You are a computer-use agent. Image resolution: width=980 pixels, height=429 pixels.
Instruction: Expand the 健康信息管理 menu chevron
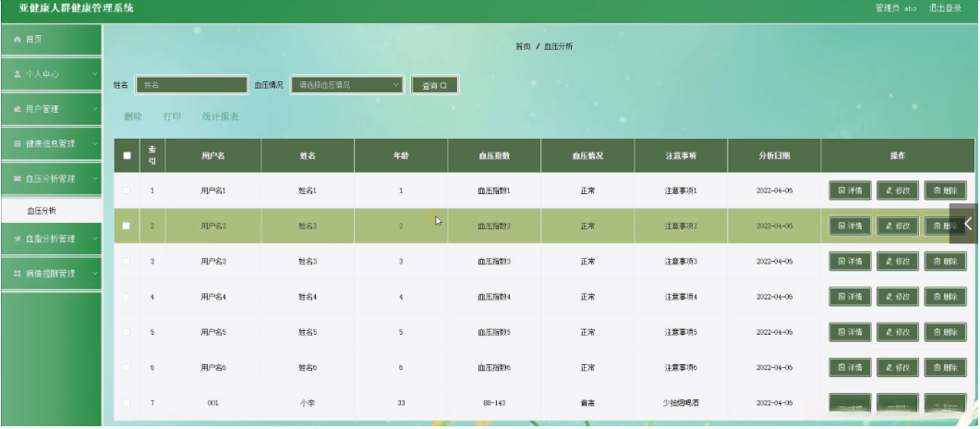point(95,144)
